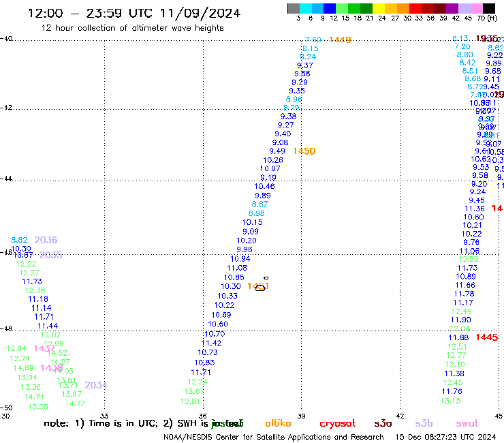The image size is (504, 443).
Task: Select the light green legend swatch
Action: pos(342,8)
